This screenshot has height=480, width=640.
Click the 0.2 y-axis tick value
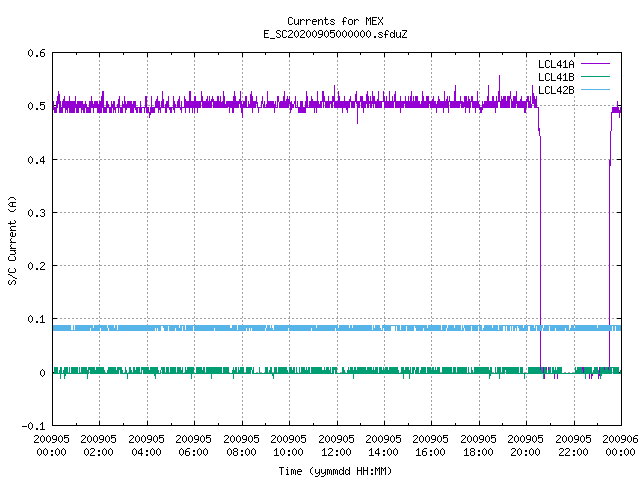tap(36, 266)
